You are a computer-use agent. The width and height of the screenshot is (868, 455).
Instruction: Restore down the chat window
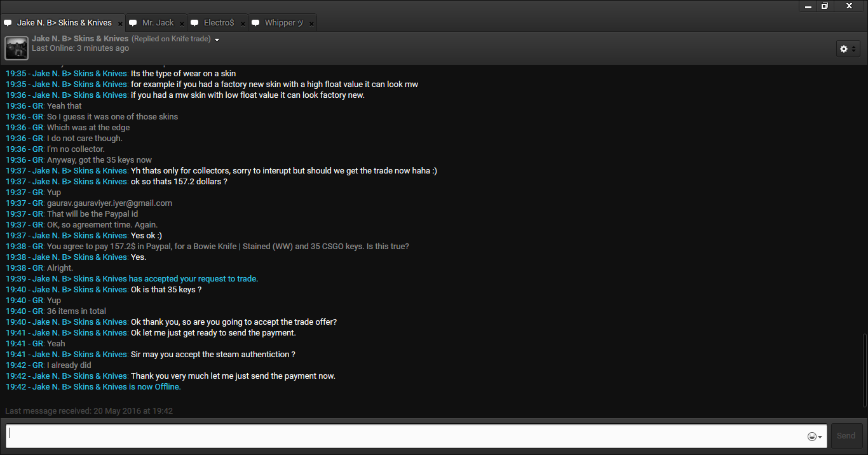[x=825, y=6]
